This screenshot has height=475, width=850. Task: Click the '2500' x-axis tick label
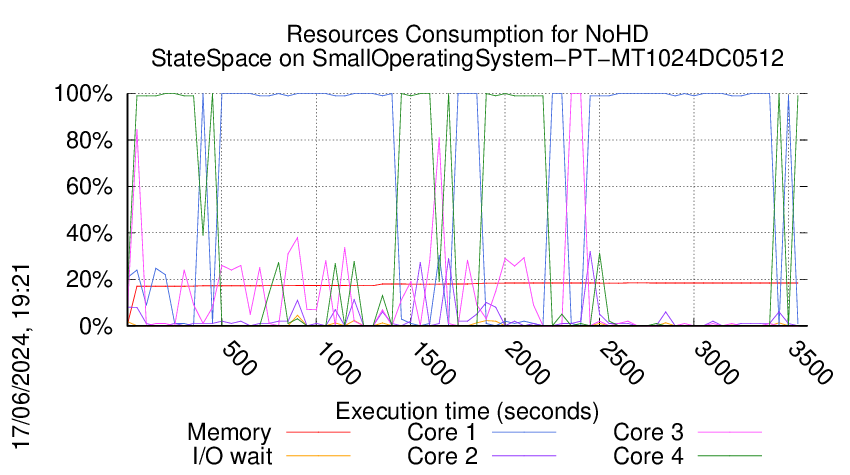[621, 363]
